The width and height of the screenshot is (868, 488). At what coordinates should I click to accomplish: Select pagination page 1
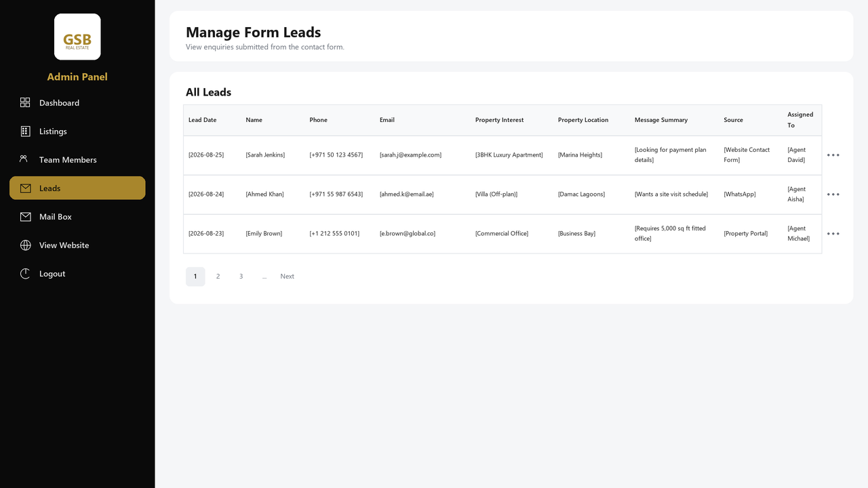tap(195, 277)
